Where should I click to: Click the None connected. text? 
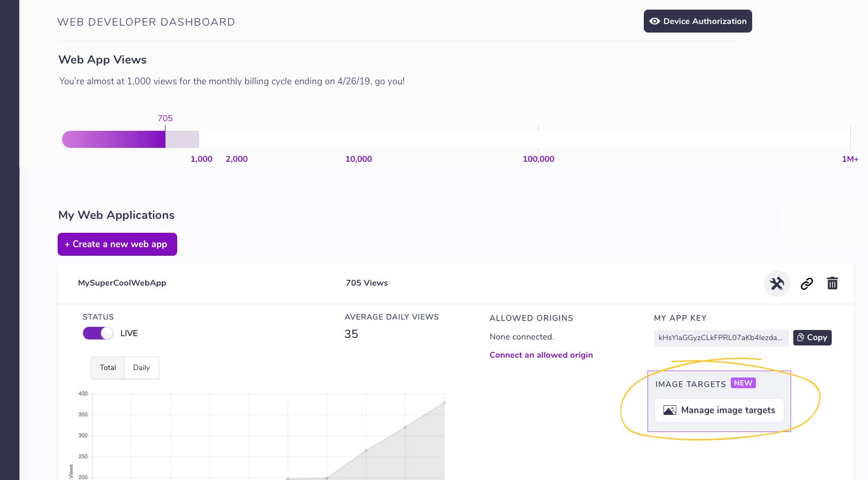click(522, 337)
